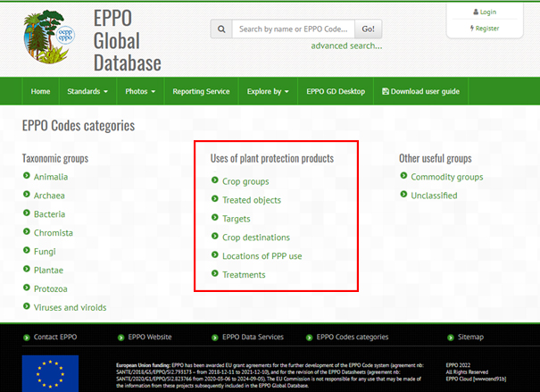The image size is (540, 392).
Task: Click the green bullet beside Archaea
Action: pyautogui.click(x=27, y=195)
